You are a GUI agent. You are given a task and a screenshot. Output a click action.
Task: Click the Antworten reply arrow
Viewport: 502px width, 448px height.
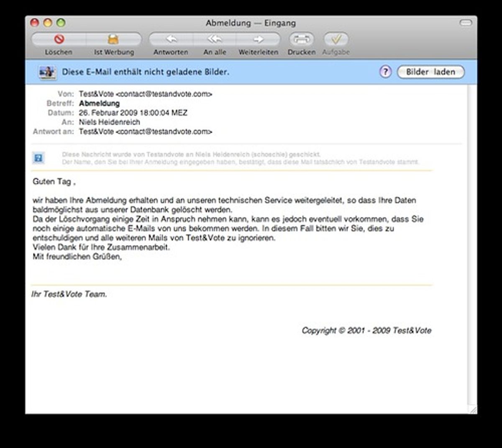pyautogui.click(x=171, y=39)
